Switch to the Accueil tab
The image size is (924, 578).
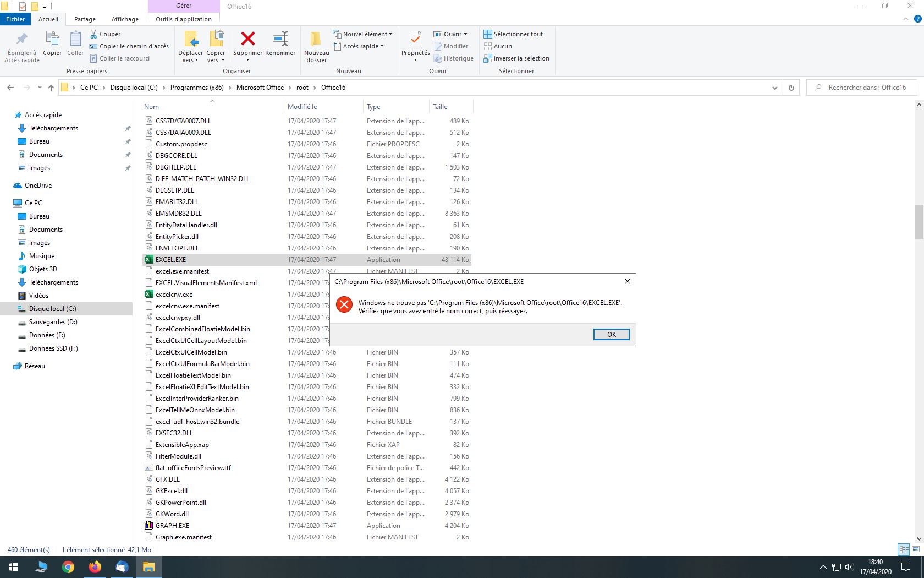coord(48,19)
